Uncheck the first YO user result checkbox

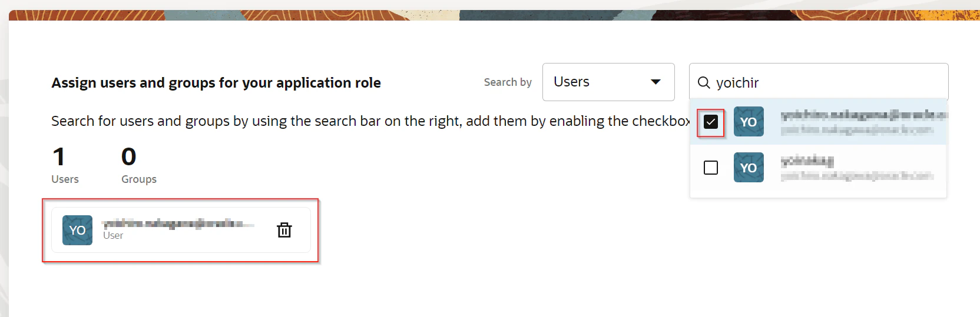pyautogui.click(x=711, y=122)
